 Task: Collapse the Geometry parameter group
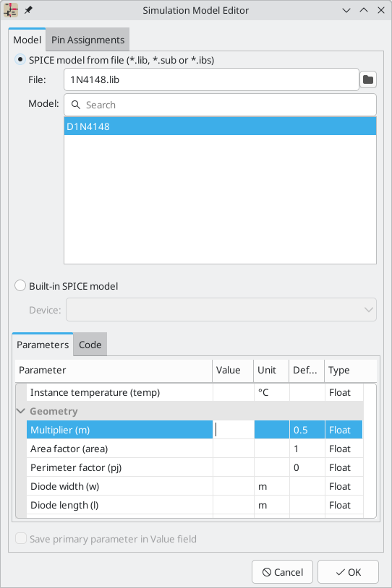point(21,411)
